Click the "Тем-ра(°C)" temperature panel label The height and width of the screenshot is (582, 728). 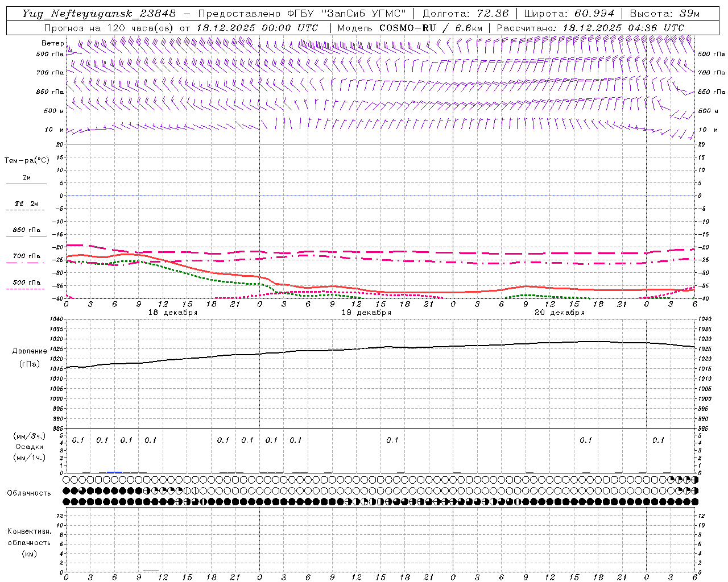coord(27,161)
